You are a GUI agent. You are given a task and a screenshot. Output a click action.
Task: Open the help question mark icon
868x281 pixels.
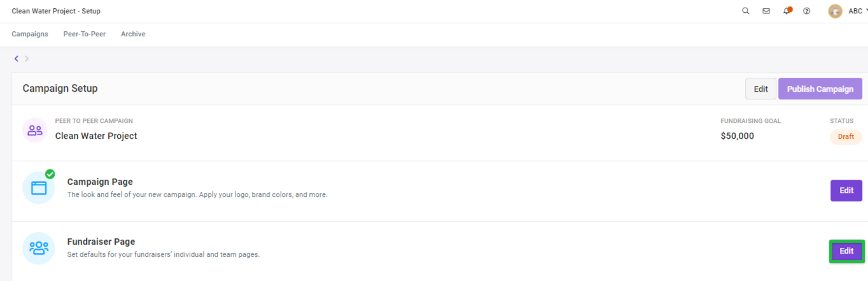(807, 11)
